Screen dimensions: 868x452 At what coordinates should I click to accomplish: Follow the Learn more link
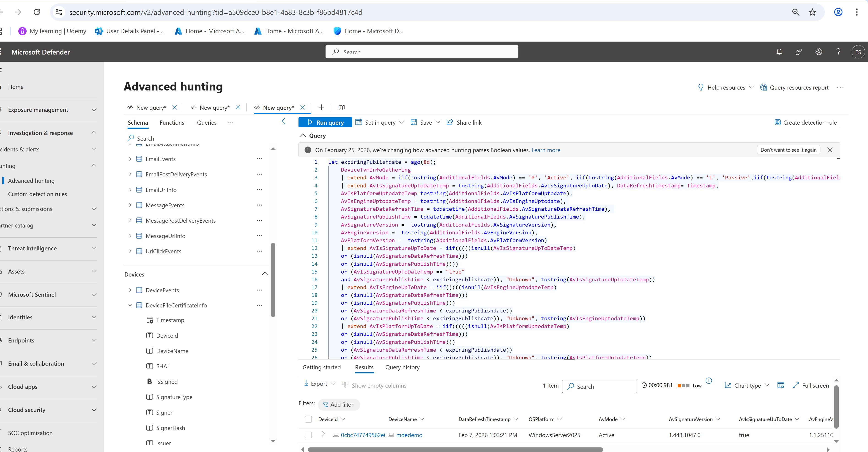click(x=545, y=150)
